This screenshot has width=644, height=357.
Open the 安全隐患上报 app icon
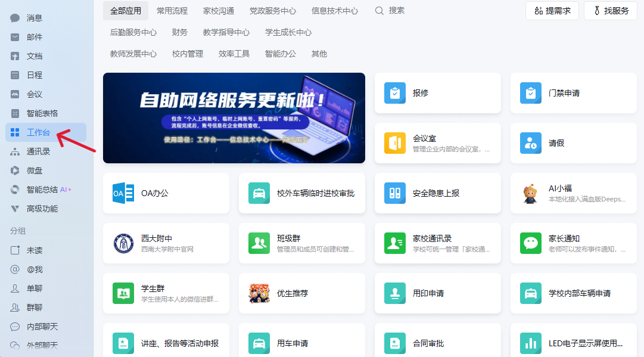tap(395, 193)
